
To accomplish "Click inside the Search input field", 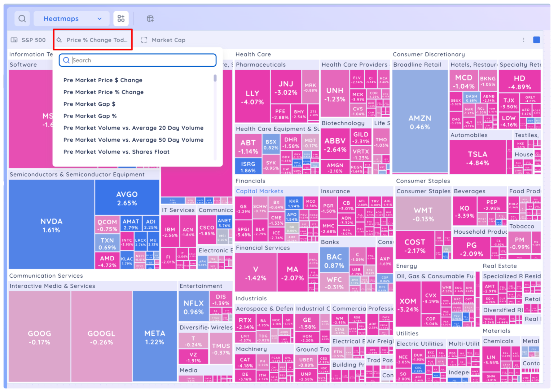I will click(137, 60).
